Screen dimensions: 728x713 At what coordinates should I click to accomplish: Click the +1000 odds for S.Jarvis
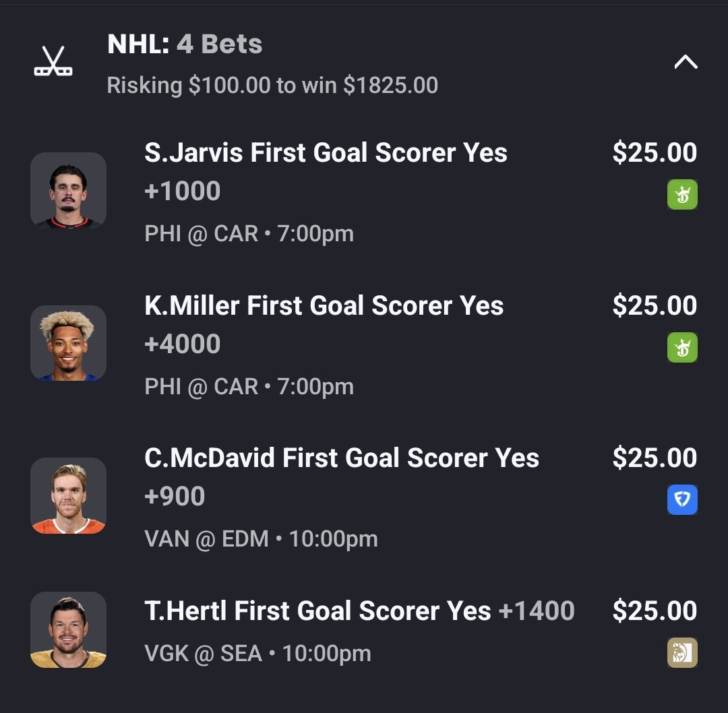[183, 191]
